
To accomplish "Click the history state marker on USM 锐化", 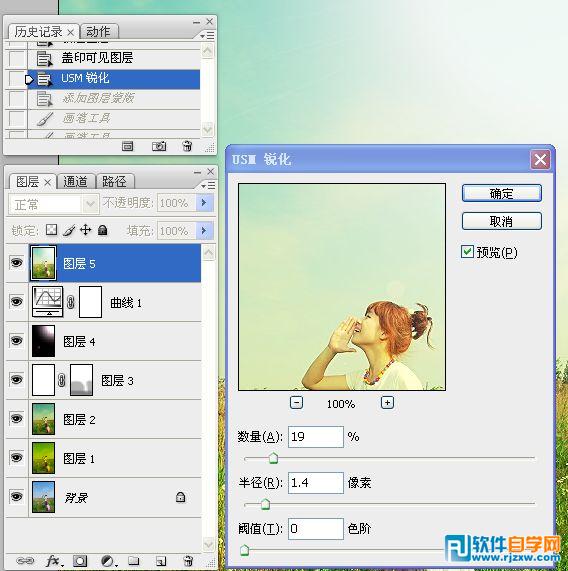I will click(x=29, y=79).
